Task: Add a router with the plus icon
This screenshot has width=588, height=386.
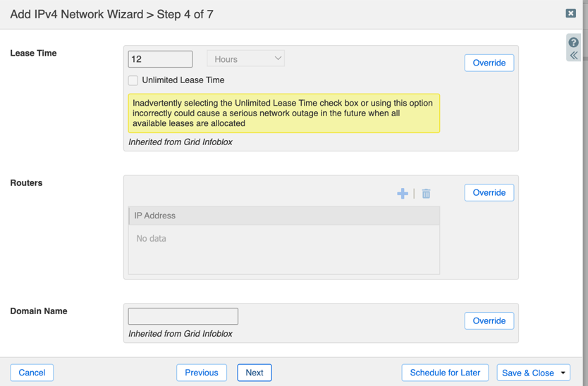Action: point(403,193)
